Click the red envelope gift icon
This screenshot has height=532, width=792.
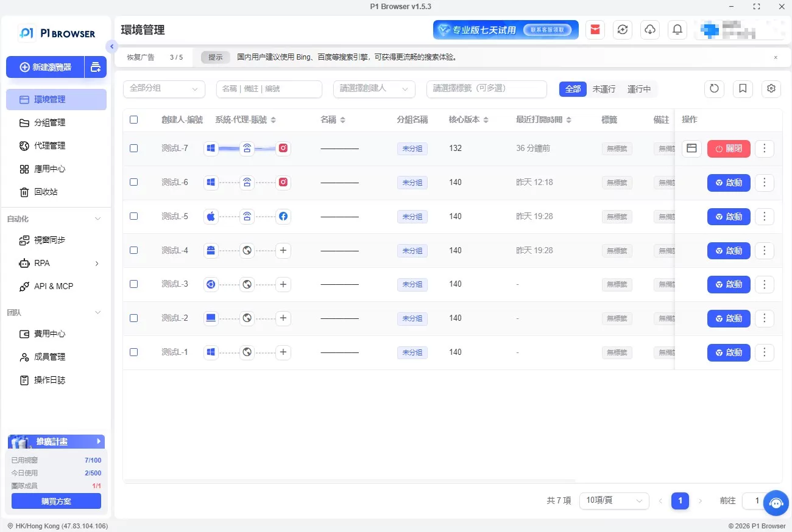595,30
